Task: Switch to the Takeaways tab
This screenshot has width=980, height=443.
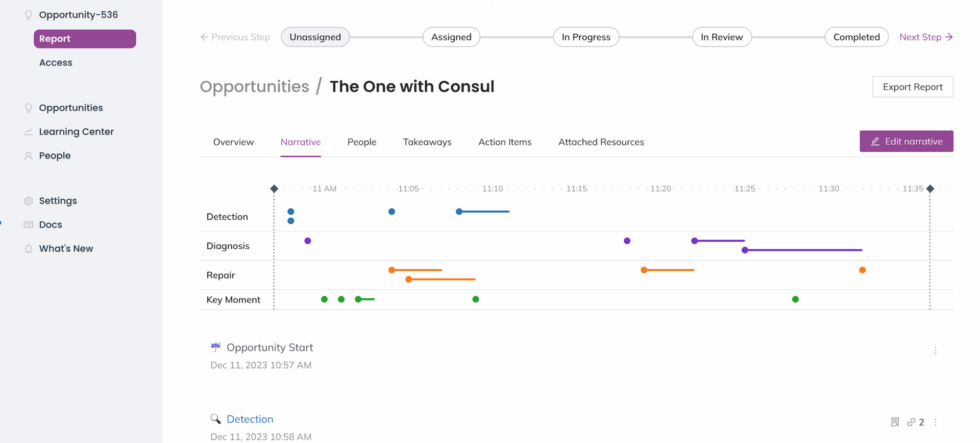Action: click(x=427, y=142)
